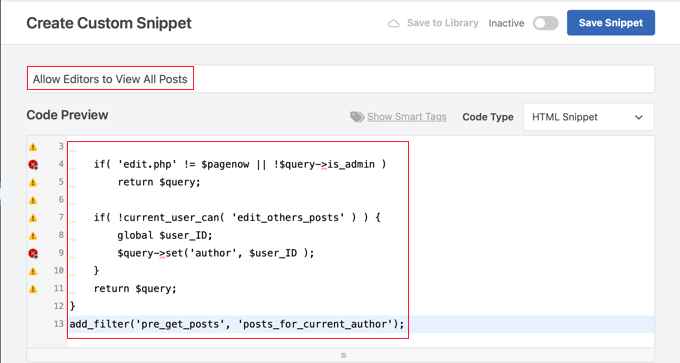Click the warning icon on code line 7
The image size is (680, 363).
(33, 218)
